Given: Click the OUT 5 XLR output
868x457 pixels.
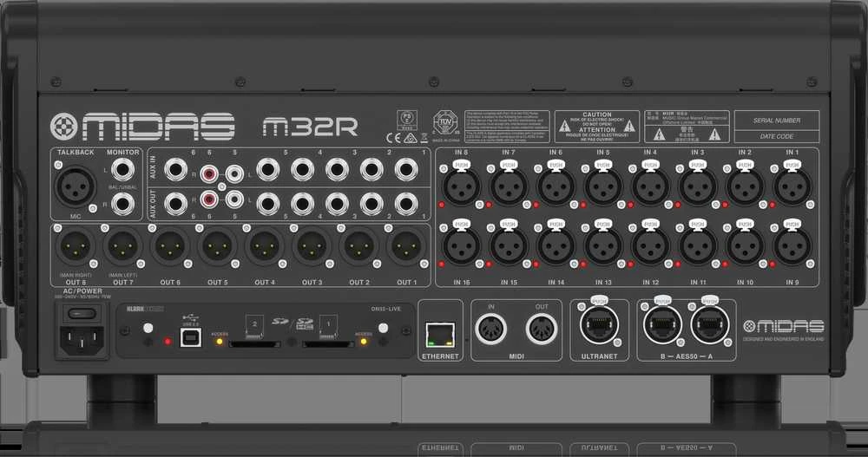Looking at the screenshot, I should tap(218, 246).
